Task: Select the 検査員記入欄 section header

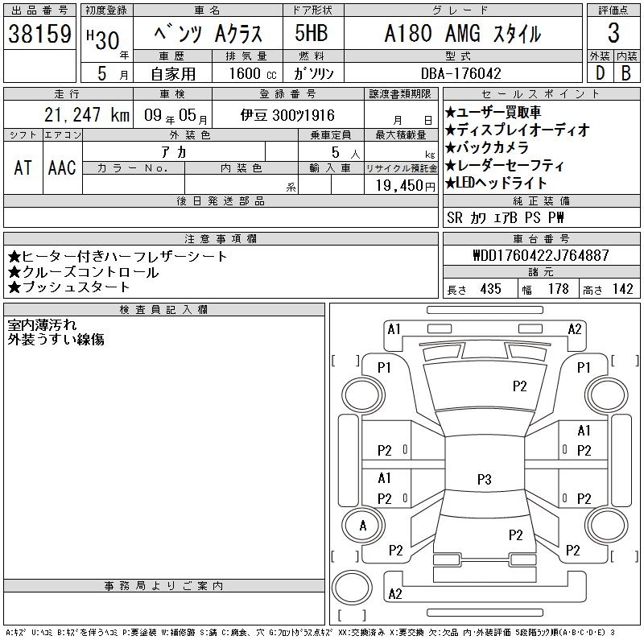Action: click(x=164, y=310)
